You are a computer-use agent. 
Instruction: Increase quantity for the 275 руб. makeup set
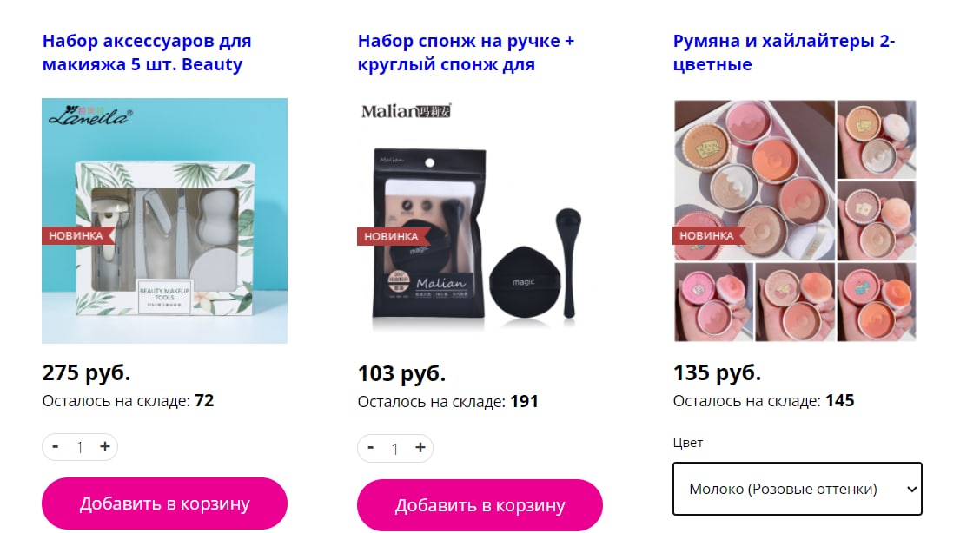[x=105, y=447]
